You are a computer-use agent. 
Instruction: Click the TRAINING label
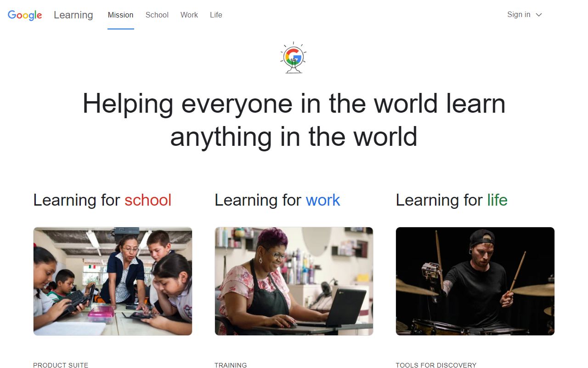(x=231, y=365)
